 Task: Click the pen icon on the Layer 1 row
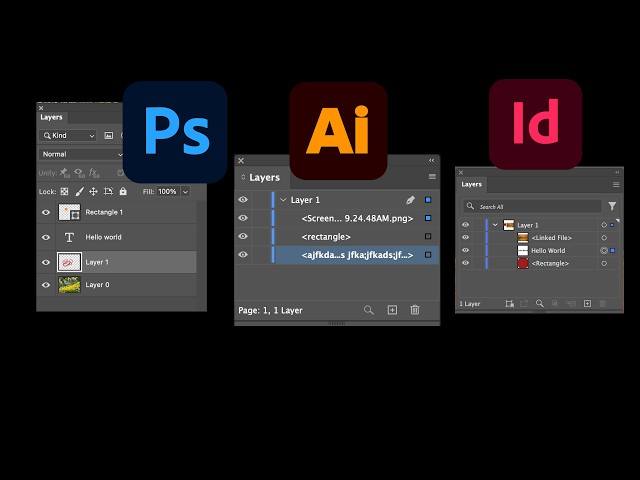click(410, 200)
